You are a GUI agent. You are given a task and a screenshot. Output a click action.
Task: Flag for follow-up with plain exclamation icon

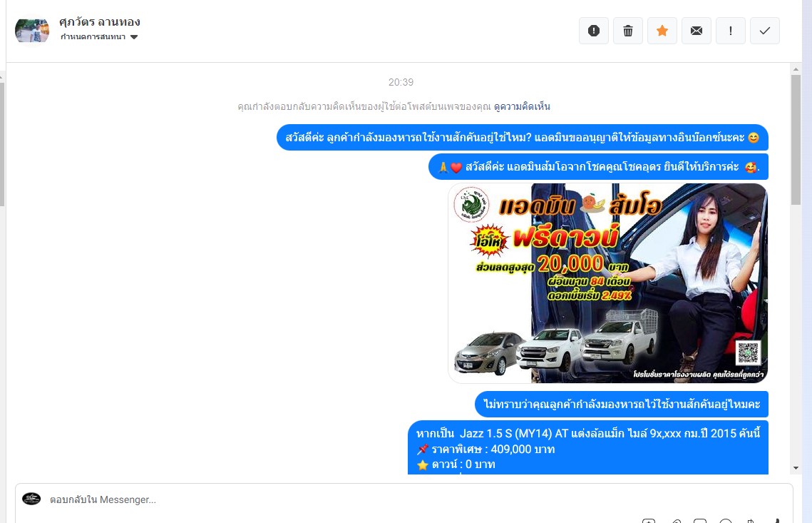[x=730, y=31]
